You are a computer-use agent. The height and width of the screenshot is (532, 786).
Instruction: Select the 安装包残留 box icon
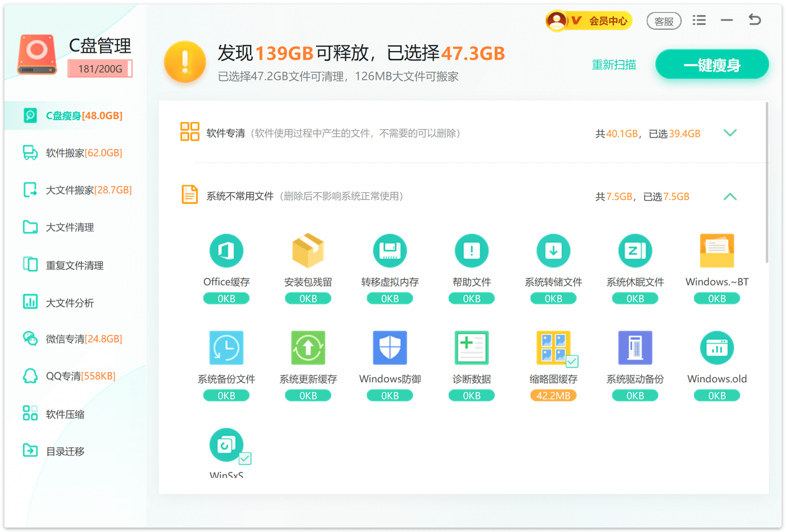pos(308,251)
